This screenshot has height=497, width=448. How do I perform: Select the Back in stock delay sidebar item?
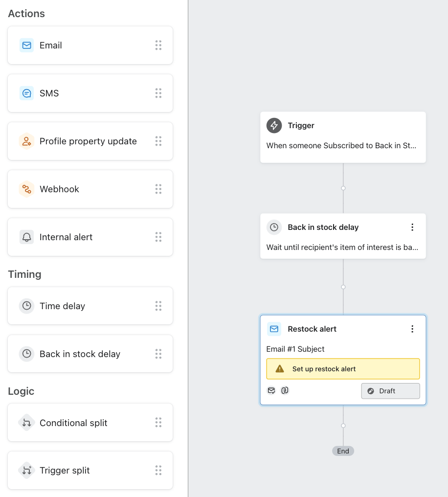(80, 354)
